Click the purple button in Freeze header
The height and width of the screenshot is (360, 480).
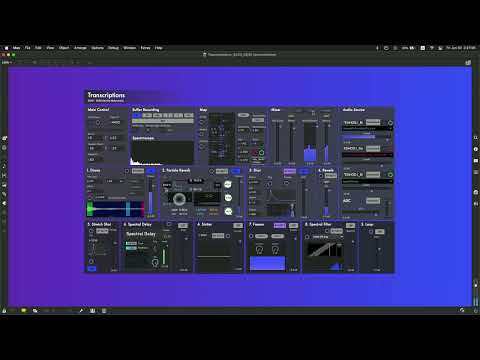pyautogui.click(x=280, y=225)
